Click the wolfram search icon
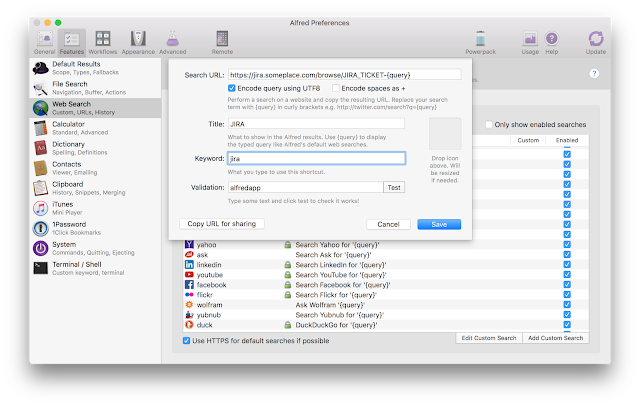 click(189, 304)
